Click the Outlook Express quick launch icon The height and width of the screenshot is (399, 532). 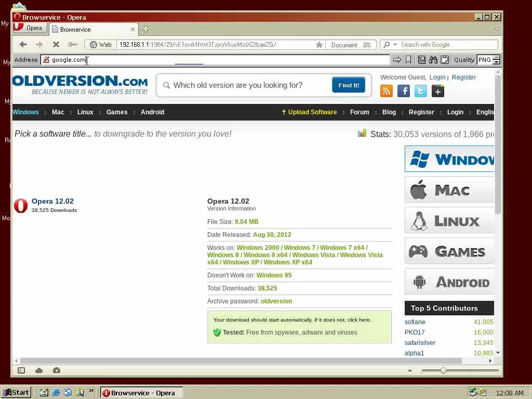tap(68, 393)
